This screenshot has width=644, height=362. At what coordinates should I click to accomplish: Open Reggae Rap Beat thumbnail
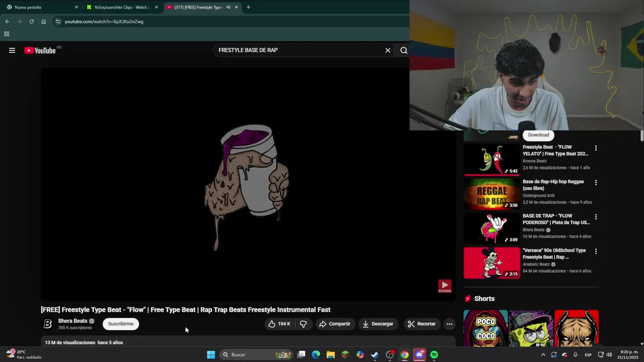tap(492, 194)
